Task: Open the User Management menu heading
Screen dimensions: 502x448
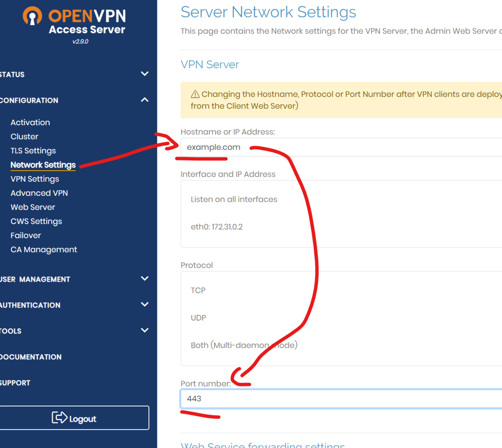Action: tap(35, 279)
